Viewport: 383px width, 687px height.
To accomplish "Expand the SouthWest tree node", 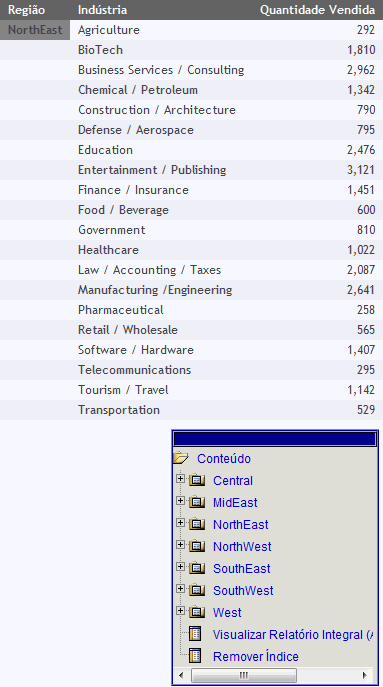I will tap(180, 588).
